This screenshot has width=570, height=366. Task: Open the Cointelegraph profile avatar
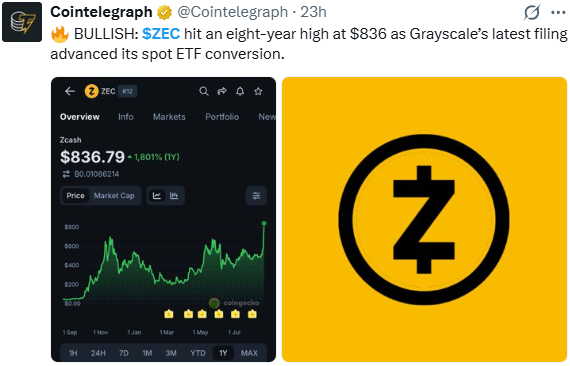[22, 22]
